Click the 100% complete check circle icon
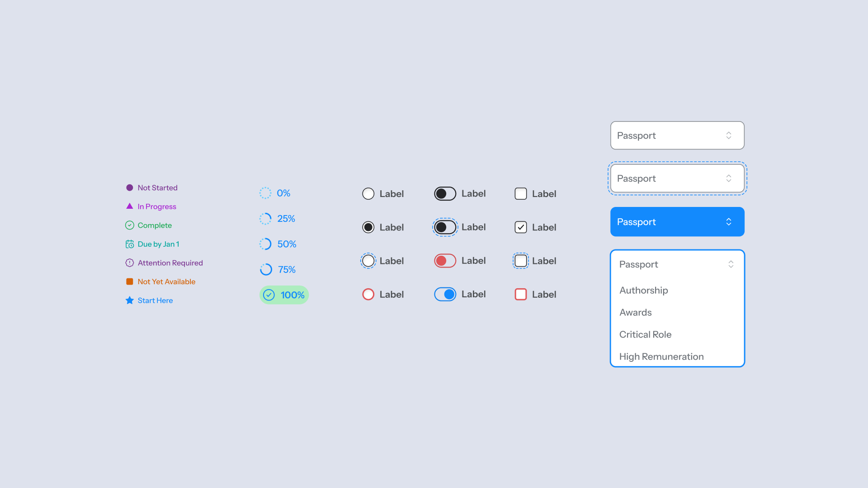 pos(269,295)
